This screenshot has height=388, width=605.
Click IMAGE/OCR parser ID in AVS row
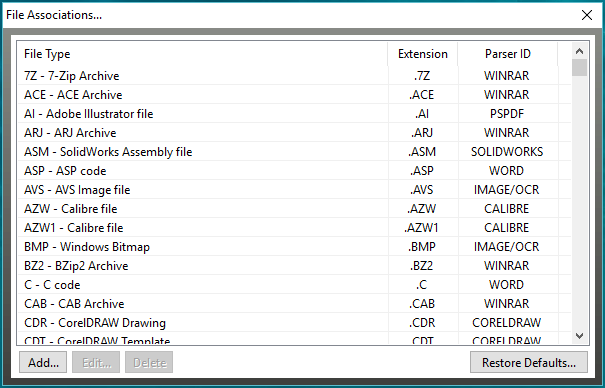click(507, 190)
